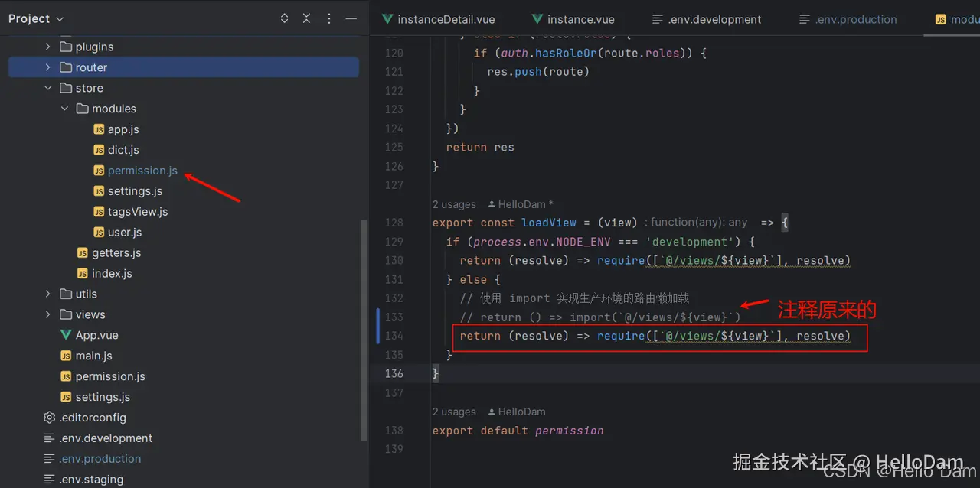Open the Project view dropdown
This screenshot has height=488, width=980.
36,18
